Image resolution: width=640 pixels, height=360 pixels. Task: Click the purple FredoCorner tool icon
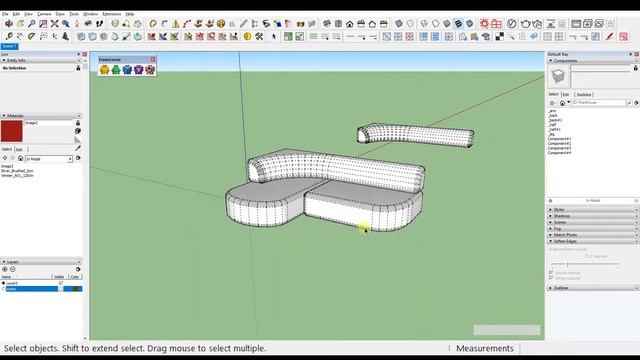[x=139, y=70]
